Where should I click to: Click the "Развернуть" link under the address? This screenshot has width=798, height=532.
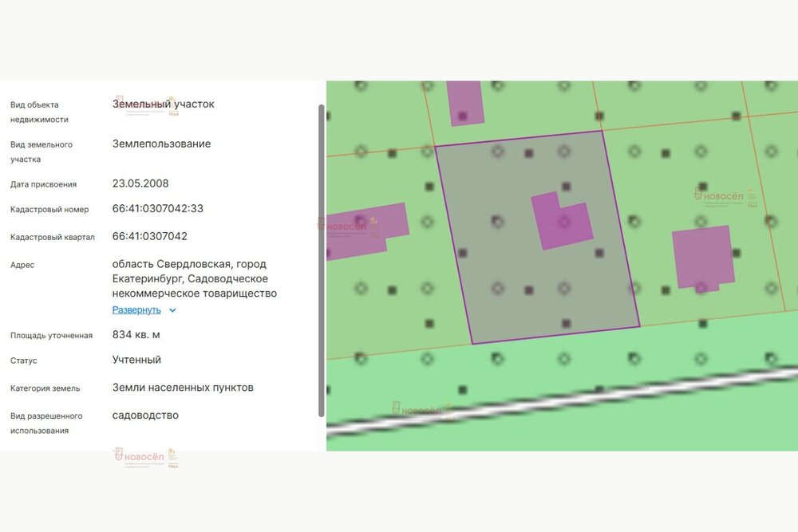pyautogui.click(x=136, y=310)
